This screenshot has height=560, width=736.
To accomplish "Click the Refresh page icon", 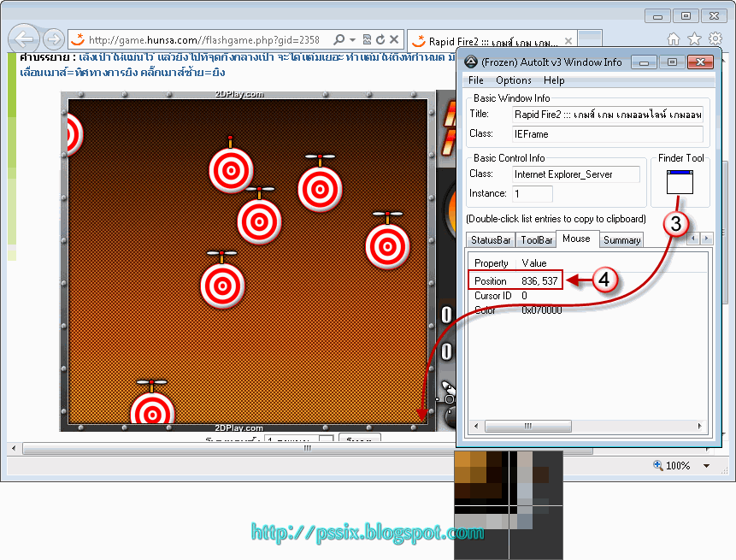I will (380, 40).
